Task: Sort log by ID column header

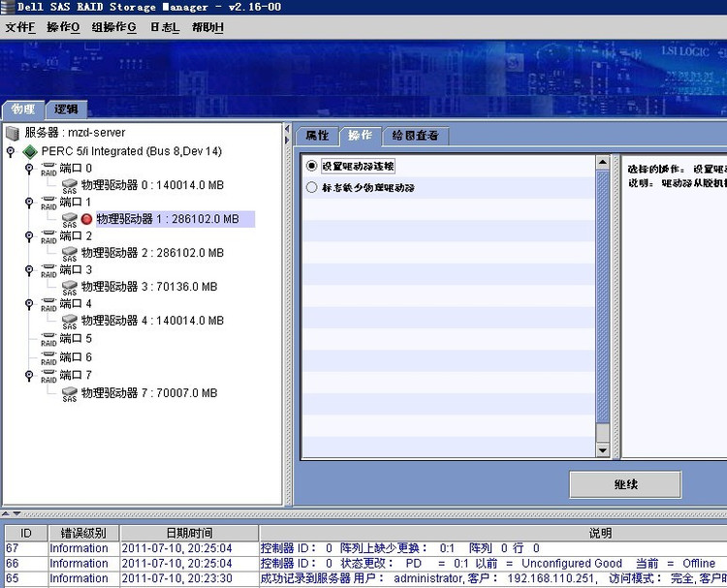Action: [26, 534]
